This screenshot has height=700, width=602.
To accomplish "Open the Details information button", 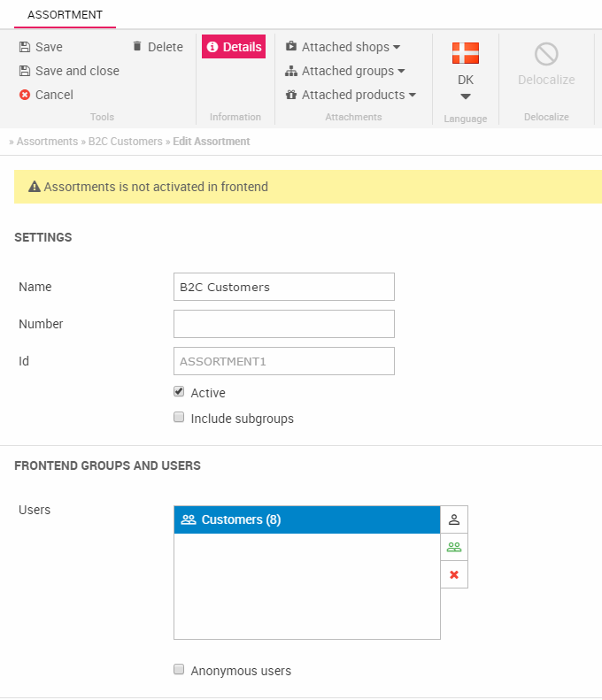I will (234, 47).
